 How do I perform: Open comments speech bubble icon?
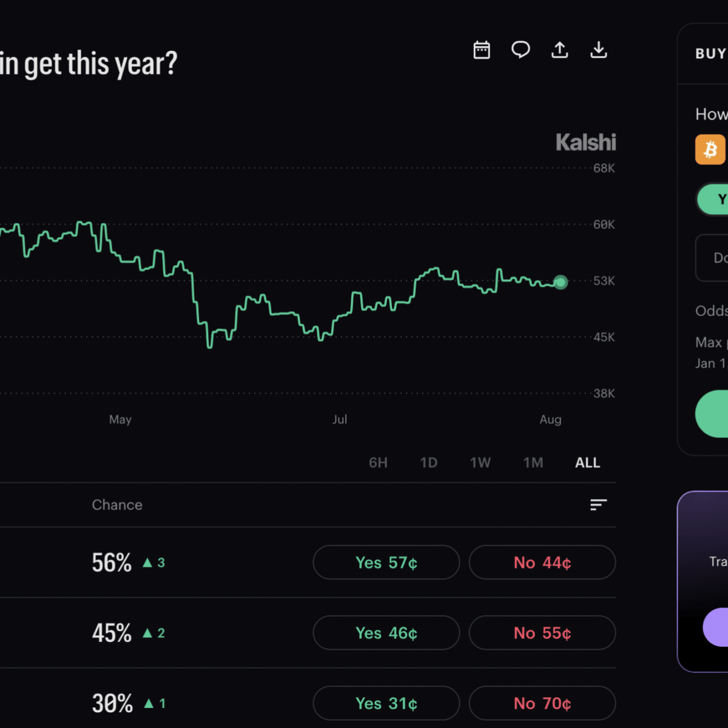coord(521,50)
